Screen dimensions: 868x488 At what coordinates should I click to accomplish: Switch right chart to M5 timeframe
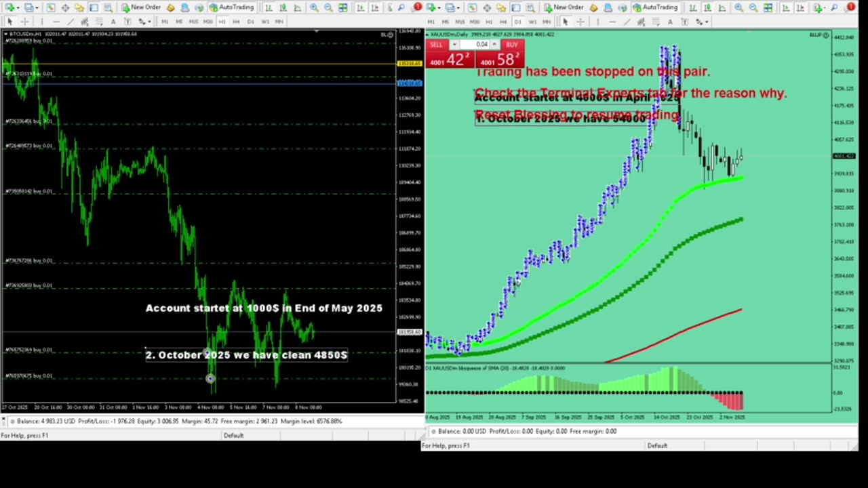coord(446,22)
